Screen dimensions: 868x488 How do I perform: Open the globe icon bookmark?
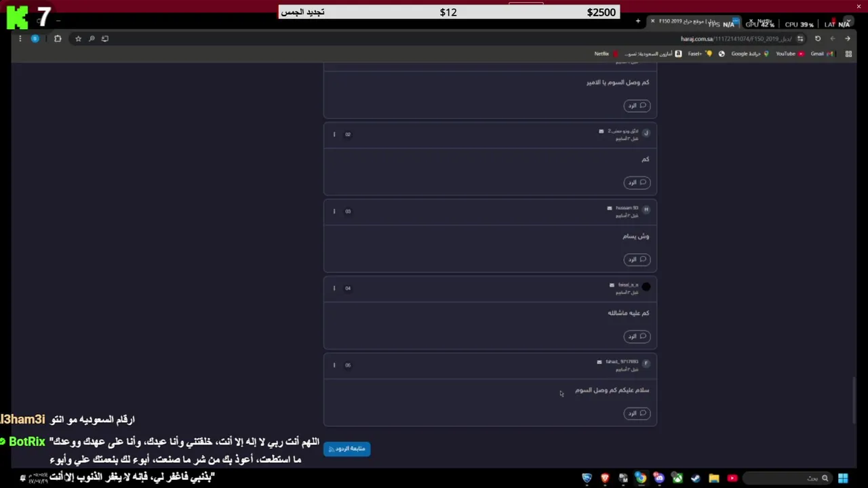722,54
